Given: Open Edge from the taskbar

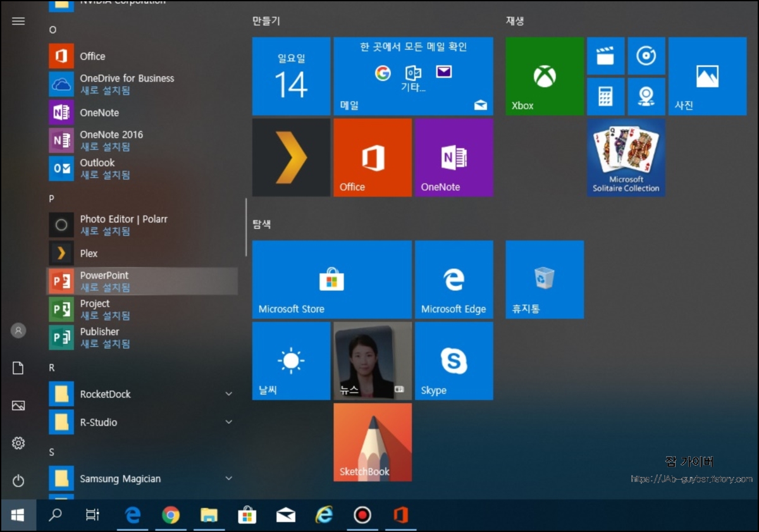Looking at the screenshot, I should click(132, 516).
